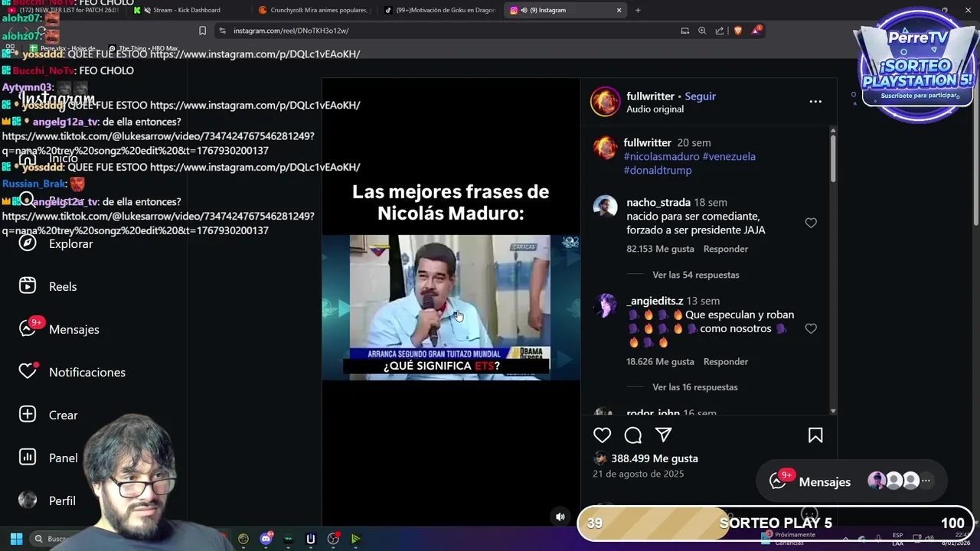Click nacho_strada username
Screen dimensions: 980x551
[x=658, y=202]
